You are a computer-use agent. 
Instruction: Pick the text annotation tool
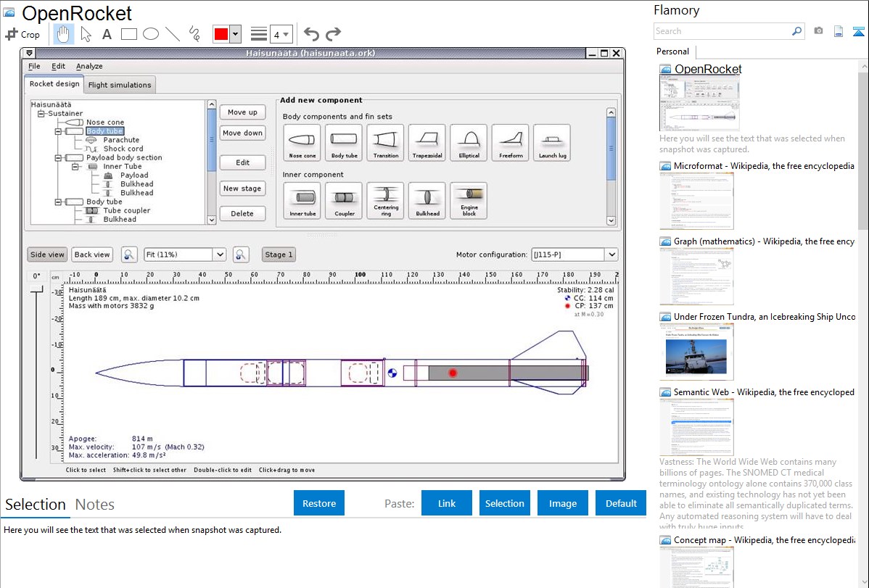(x=107, y=34)
